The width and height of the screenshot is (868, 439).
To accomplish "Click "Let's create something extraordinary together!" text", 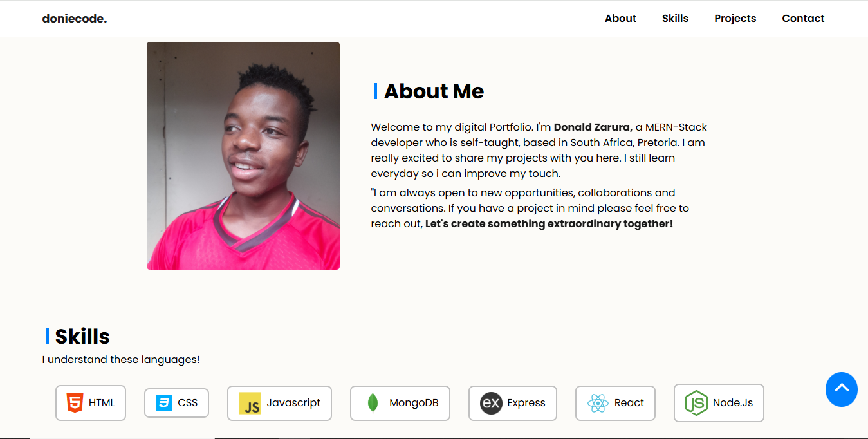I will [x=549, y=224].
